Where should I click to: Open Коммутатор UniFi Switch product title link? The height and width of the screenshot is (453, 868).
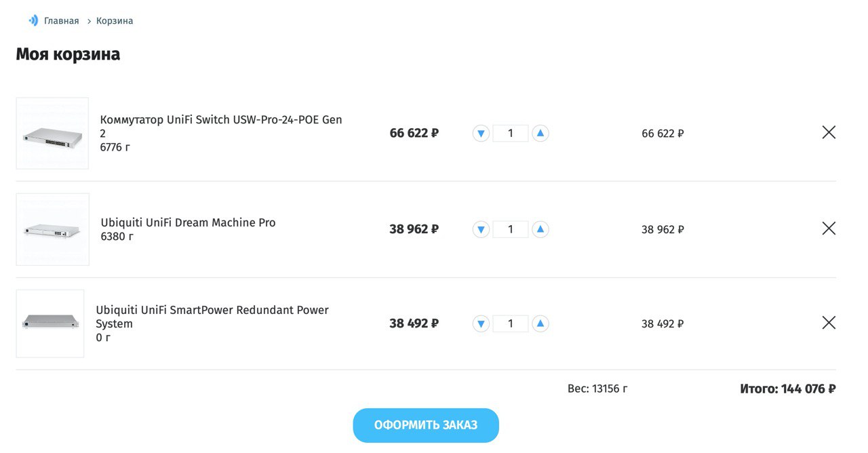[x=221, y=126]
